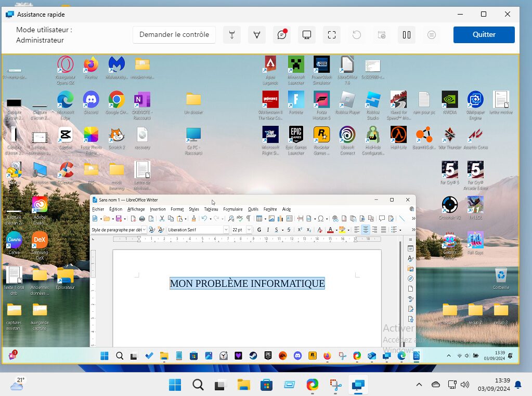Click the Insert image icon
The height and width of the screenshot is (396, 532).
(272, 219)
